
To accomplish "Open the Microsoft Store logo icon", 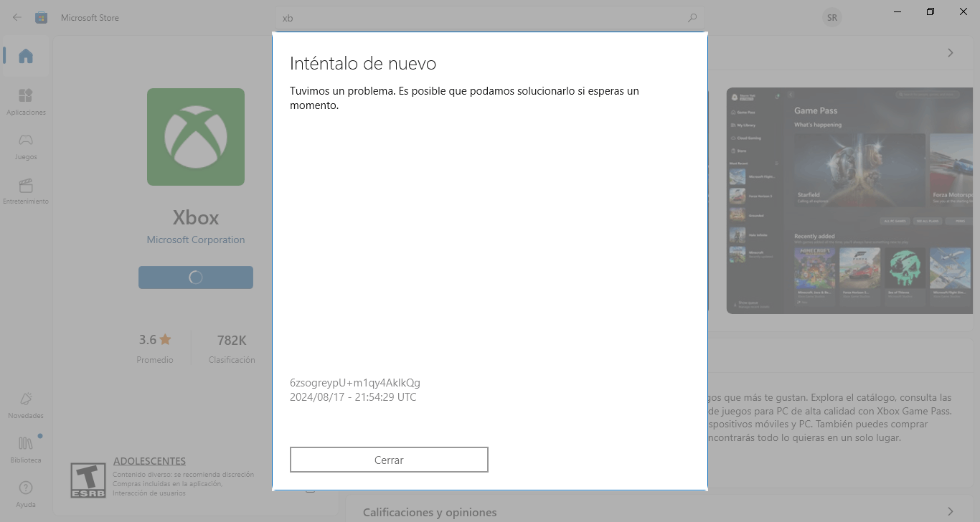I will click(42, 17).
